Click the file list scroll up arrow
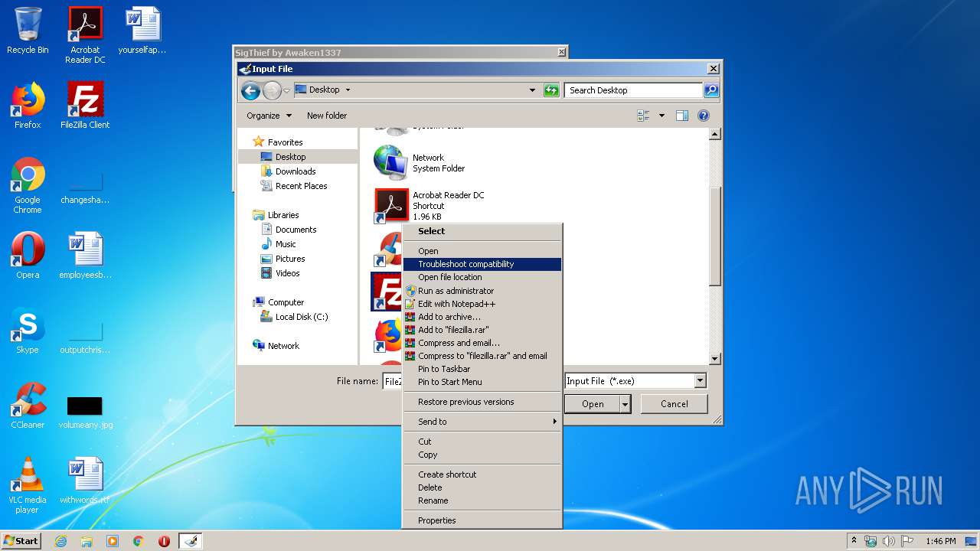This screenshot has width=980, height=551. click(x=715, y=135)
